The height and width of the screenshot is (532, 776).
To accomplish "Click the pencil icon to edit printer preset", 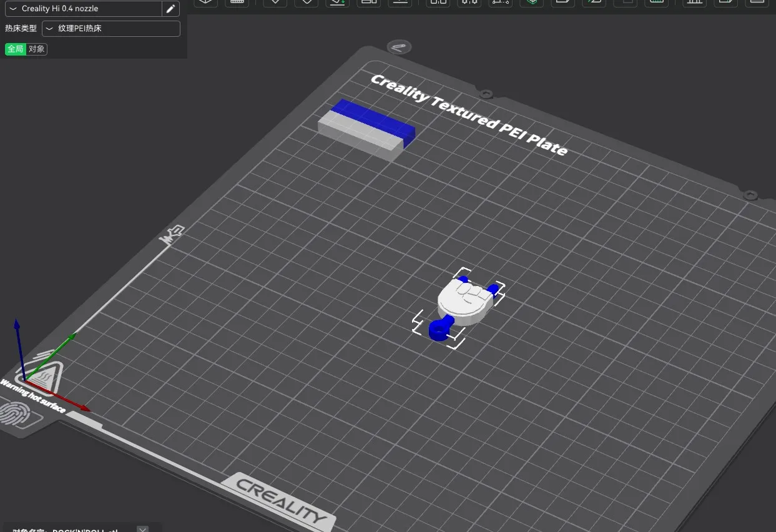I will point(171,9).
